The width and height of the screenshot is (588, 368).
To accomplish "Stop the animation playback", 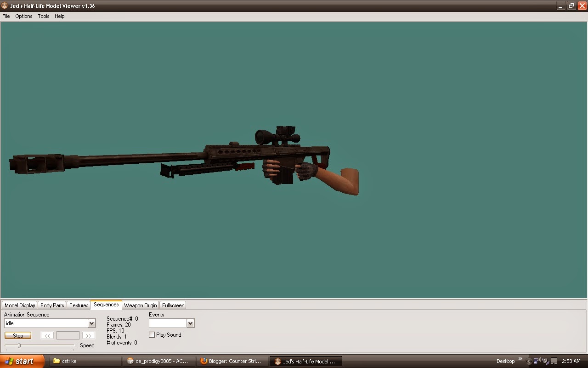I will click(x=18, y=336).
